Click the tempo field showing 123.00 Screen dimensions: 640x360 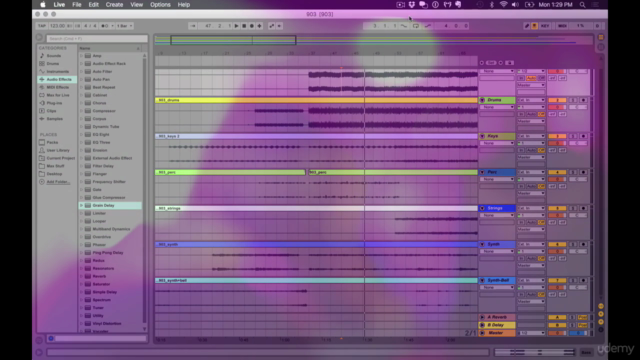pos(57,26)
